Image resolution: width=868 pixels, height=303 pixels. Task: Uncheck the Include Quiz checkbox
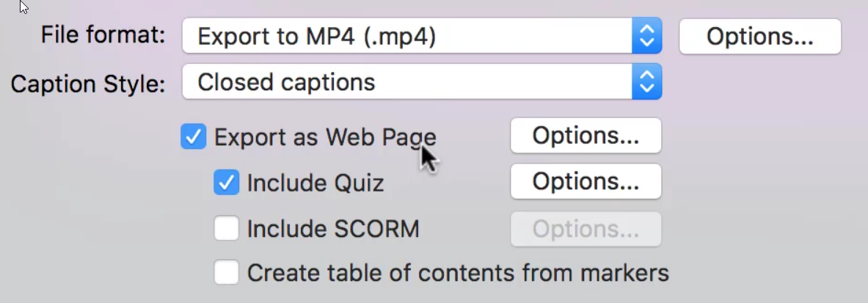pos(227,182)
